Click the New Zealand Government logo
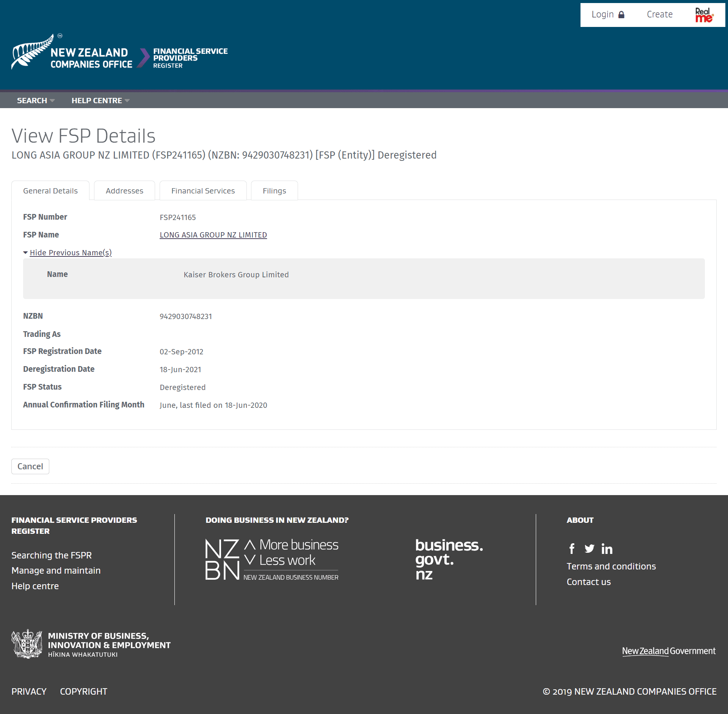The width and height of the screenshot is (728, 714). [x=669, y=651]
